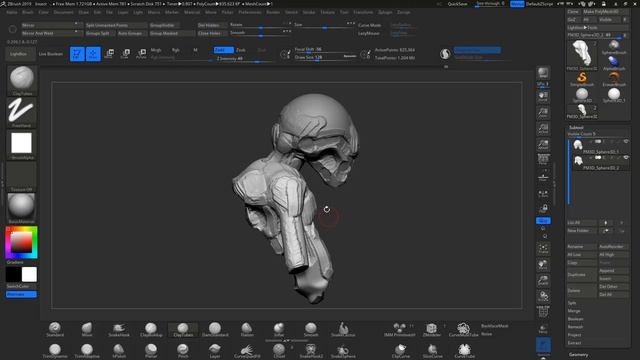Select the Move brush in bottom shelf
This screenshot has width=640, height=360.
point(87,329)
